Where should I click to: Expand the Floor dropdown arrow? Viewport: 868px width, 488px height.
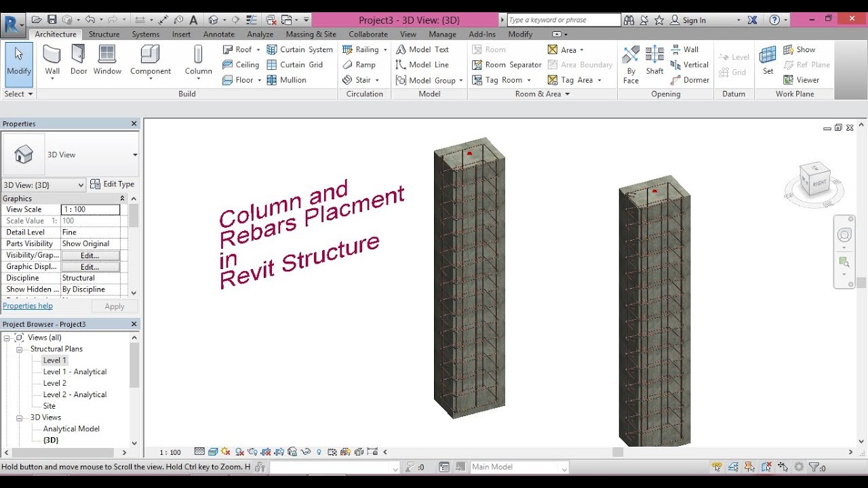point(259,80)
